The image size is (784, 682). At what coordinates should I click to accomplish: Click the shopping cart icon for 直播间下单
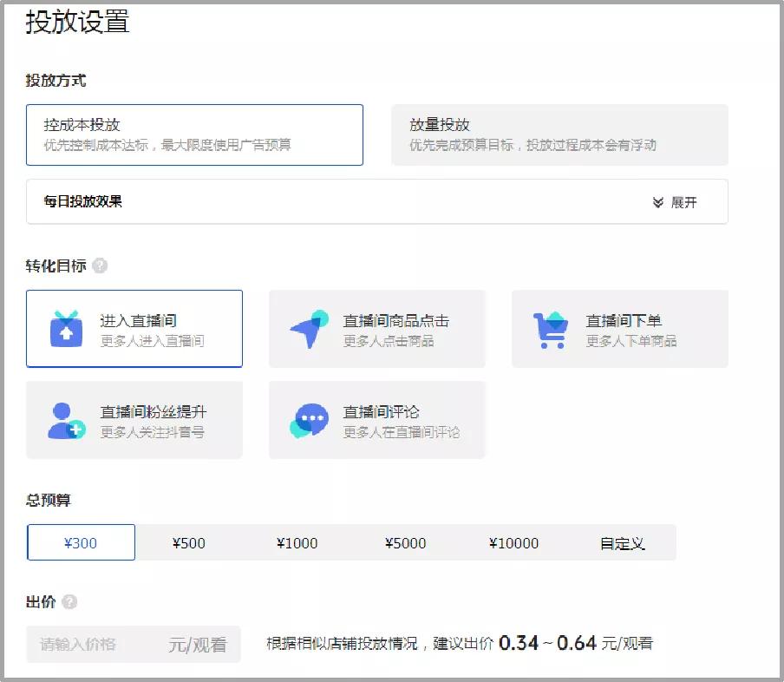click(550, 329)
